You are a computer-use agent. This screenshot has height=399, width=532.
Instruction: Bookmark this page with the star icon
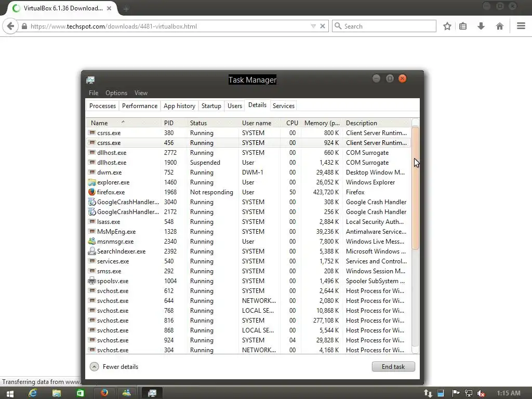coord(447,26)
